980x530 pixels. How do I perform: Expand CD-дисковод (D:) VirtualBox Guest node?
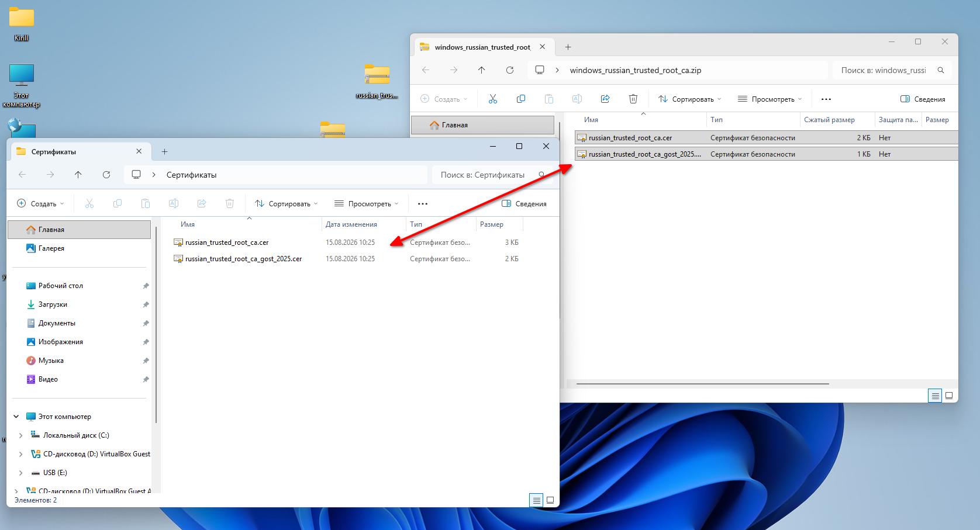[21, 454]
